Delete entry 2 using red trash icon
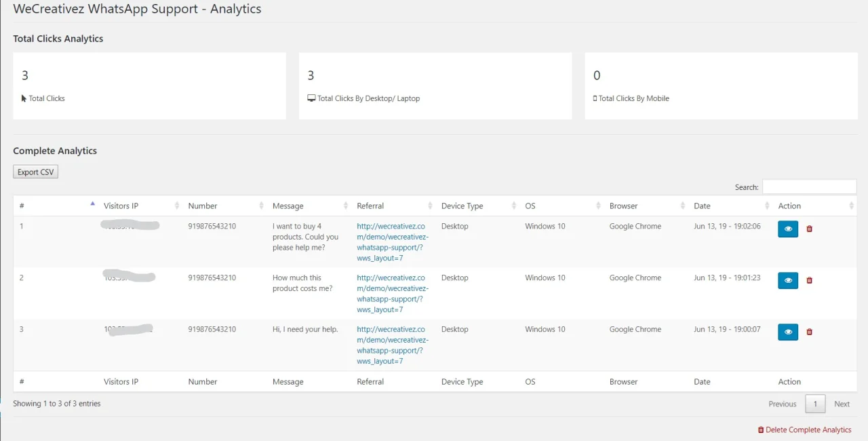 pyautogui.click(x=809, y=280)
